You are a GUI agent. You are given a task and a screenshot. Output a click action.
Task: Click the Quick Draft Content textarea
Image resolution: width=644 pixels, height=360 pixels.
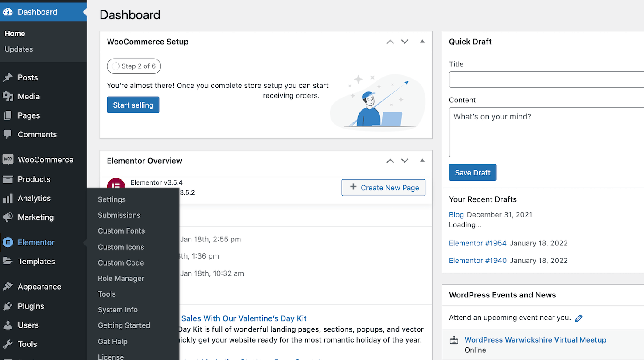547,132
